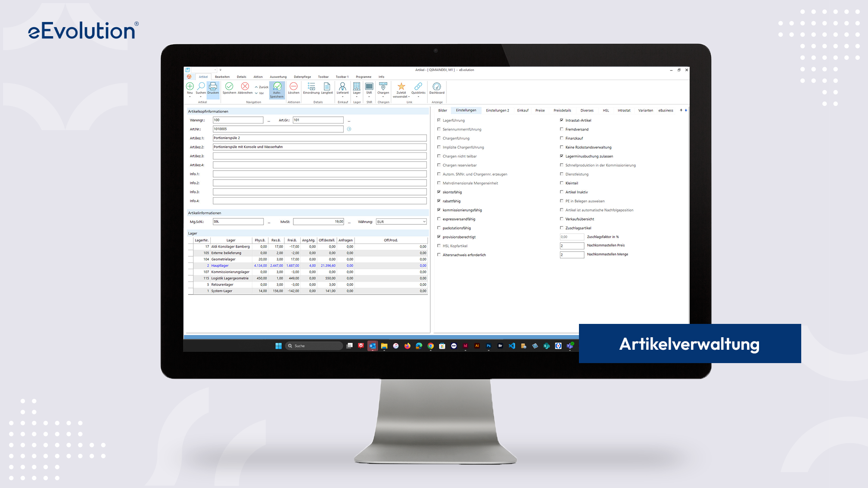This screenshot has height=488, width=868.
Task: Click the Quicklinks chain icon
Action: [418, 87]
